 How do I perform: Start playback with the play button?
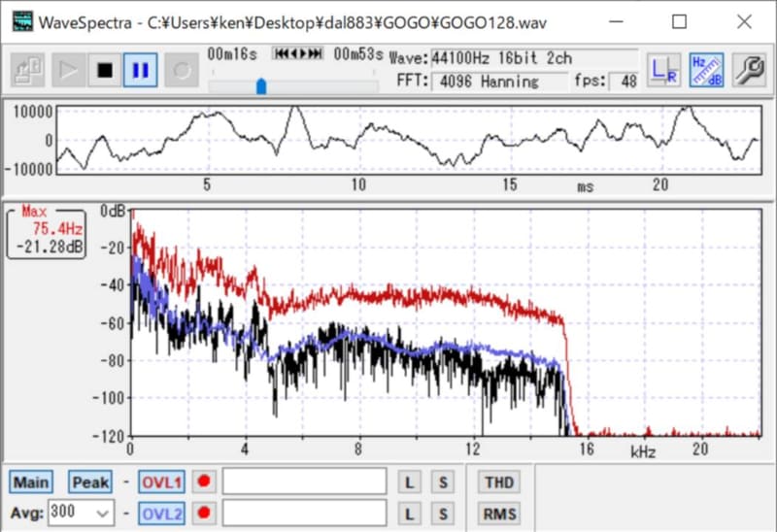click(x=68, y=70)
